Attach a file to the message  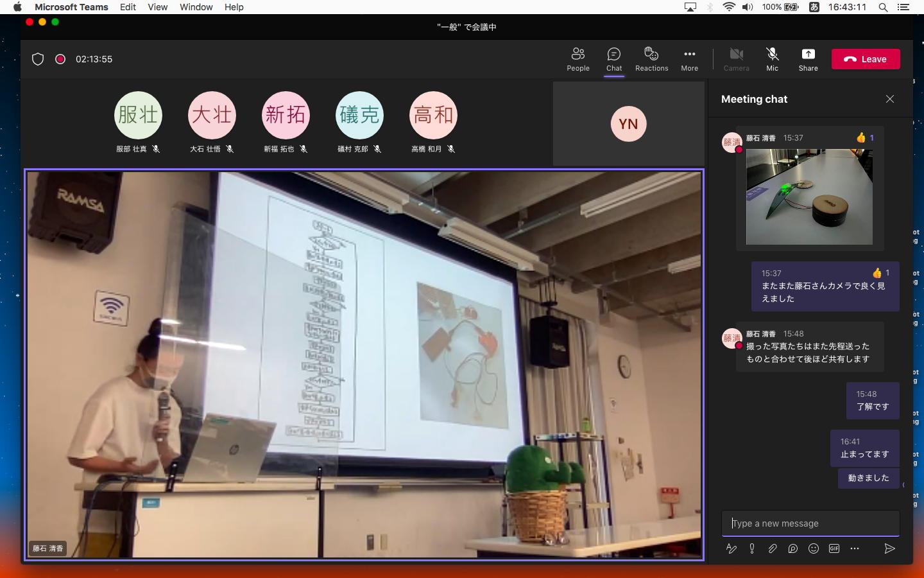point(773,548)
